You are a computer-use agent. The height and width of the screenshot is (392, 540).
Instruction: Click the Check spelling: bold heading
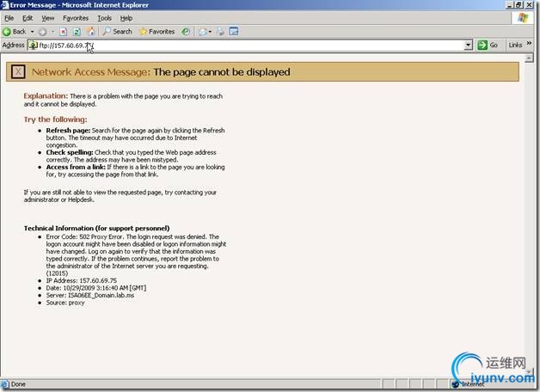tap(70, 152)
